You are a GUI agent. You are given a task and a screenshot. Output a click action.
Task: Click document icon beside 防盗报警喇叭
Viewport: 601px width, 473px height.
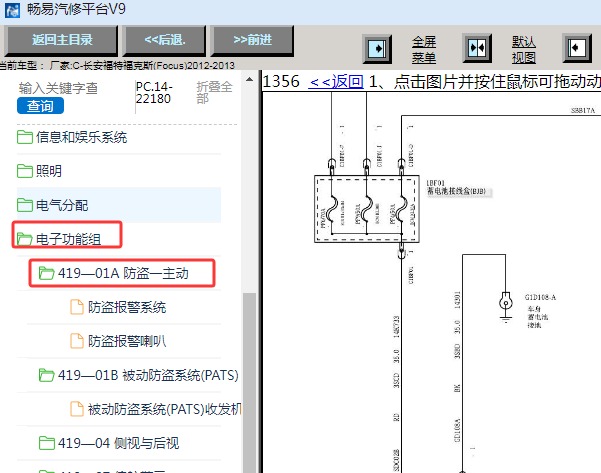[77, 341]
